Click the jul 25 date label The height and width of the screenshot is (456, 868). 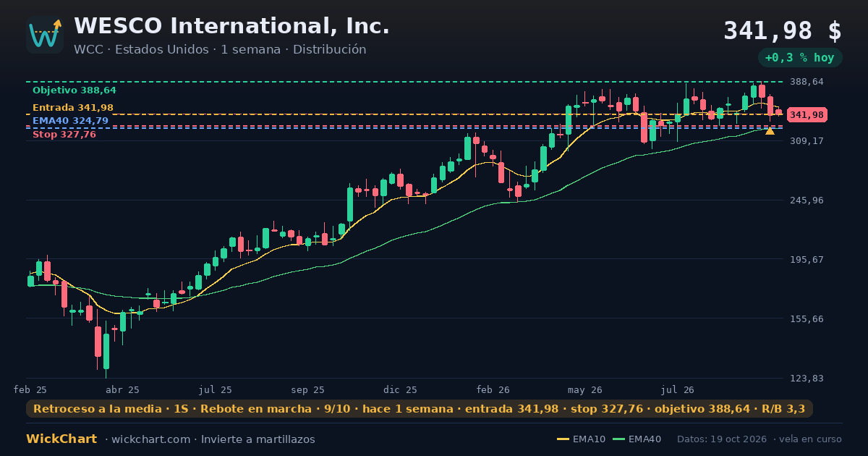click(x=216, y=389)
